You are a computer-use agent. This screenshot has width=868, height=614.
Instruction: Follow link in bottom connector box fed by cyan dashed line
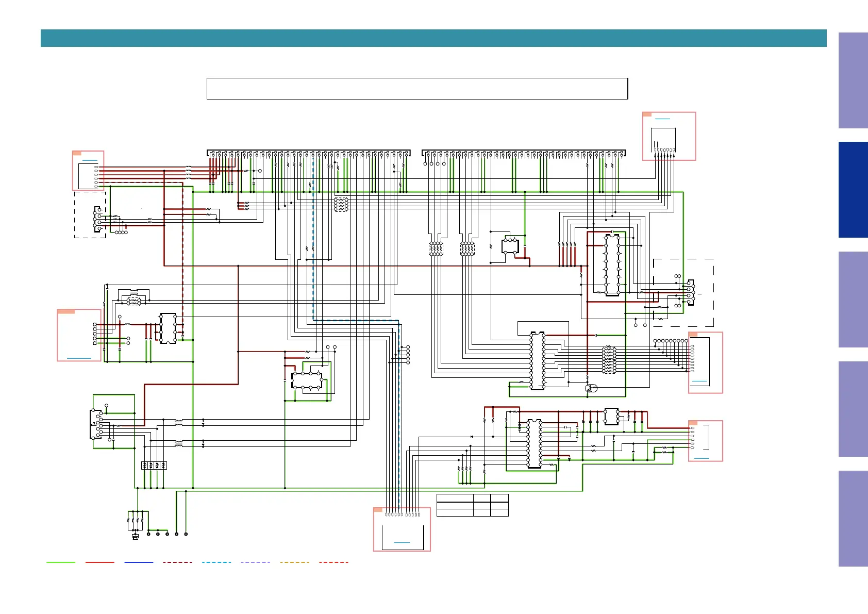click(x=402, y=542)
